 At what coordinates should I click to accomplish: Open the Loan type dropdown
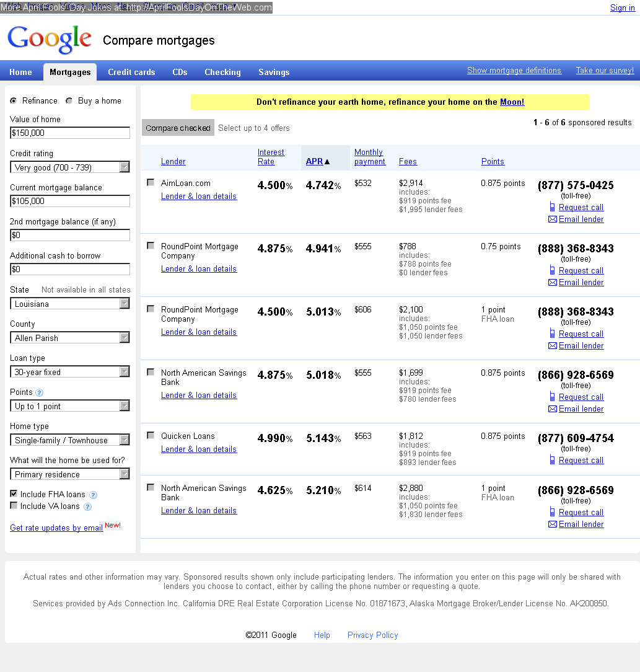(x=70, y=372)
